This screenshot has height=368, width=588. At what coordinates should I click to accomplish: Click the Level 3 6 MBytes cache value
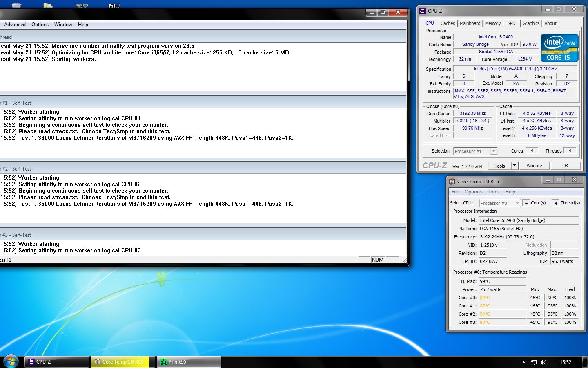tap(537, 136)
